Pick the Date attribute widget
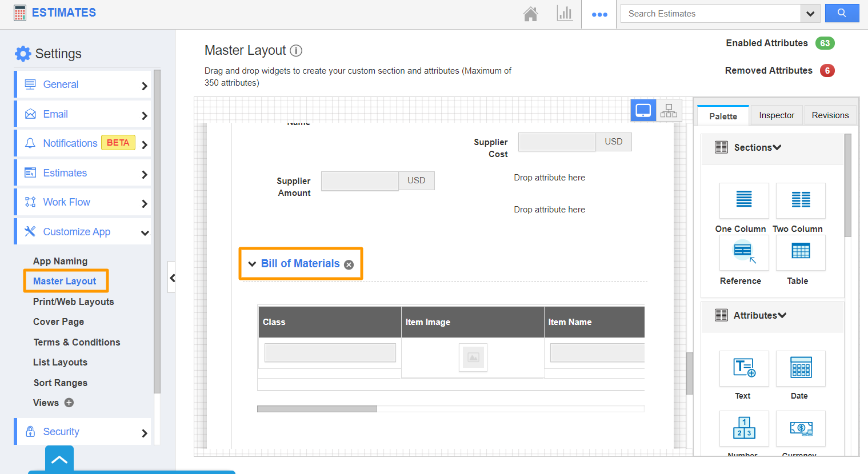 click(800, 368)
